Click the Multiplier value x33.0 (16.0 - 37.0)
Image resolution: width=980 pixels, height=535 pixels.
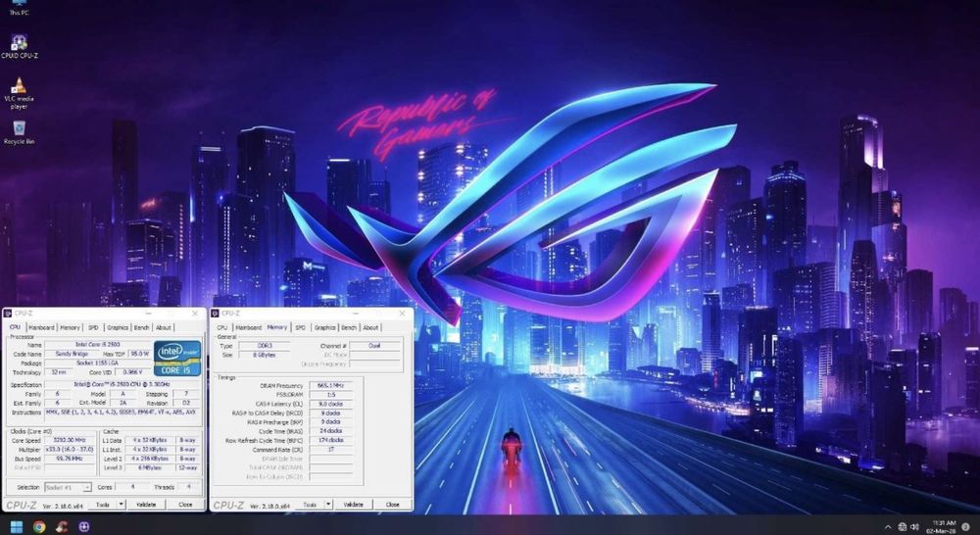pos(70,450)
